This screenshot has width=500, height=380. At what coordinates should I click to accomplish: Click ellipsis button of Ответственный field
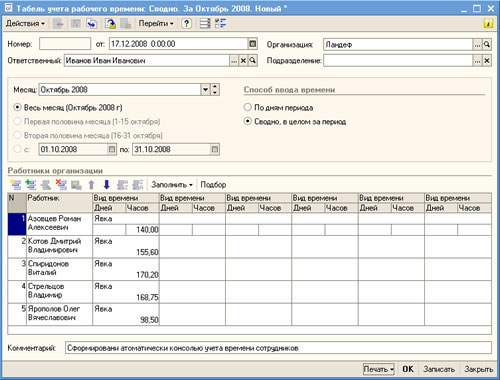[x=234, y=61]
